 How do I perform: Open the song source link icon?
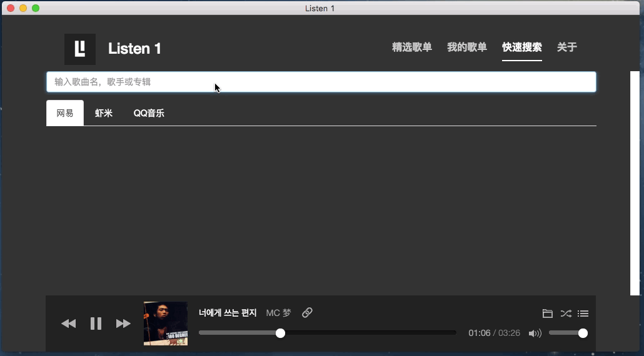coord(307,312)
